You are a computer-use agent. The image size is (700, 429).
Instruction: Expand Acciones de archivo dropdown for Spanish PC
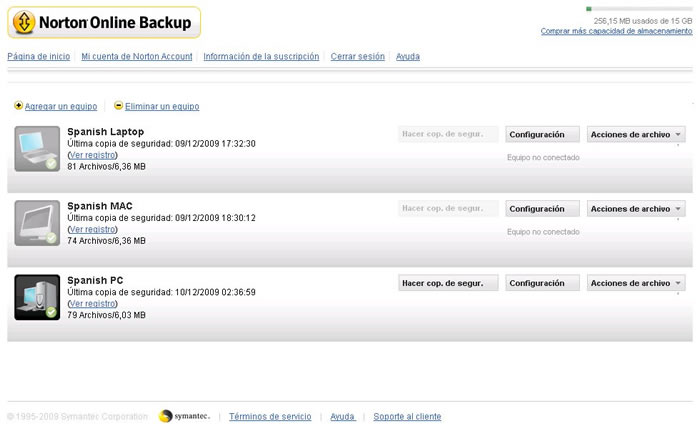click(x=636, y=283)
